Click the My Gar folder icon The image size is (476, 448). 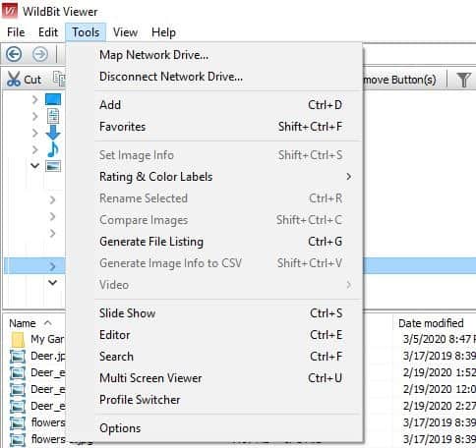click(18, 340)
